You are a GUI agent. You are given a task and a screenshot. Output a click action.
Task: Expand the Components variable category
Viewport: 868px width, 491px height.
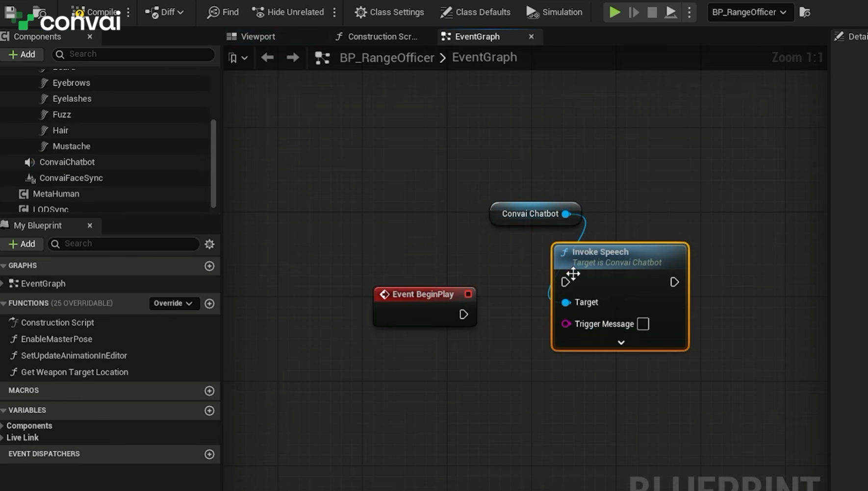[2, 426]
